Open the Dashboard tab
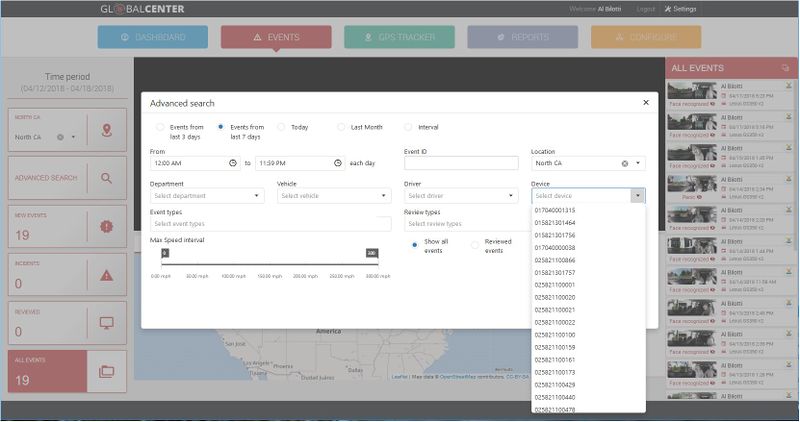800x422 pixels. point(153,37)
